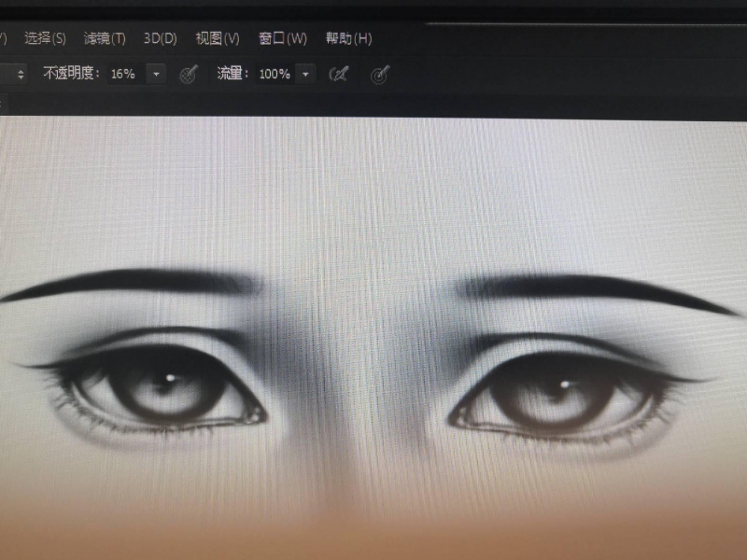Open the 窗口(W) menu
Image resolution: width=747 pixels, height=560 pixels.
[283, 38]
